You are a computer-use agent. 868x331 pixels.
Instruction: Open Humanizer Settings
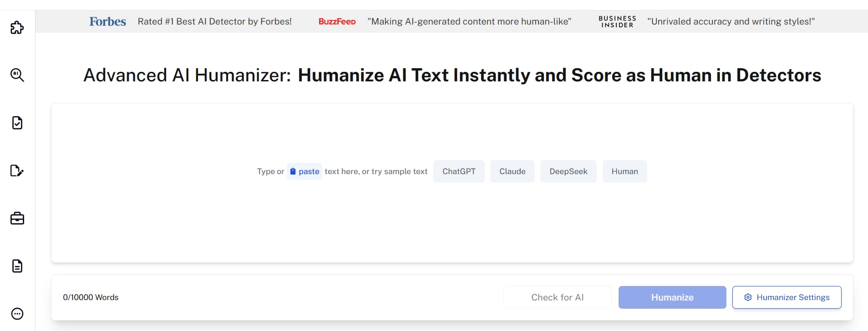tap(787, 297)
